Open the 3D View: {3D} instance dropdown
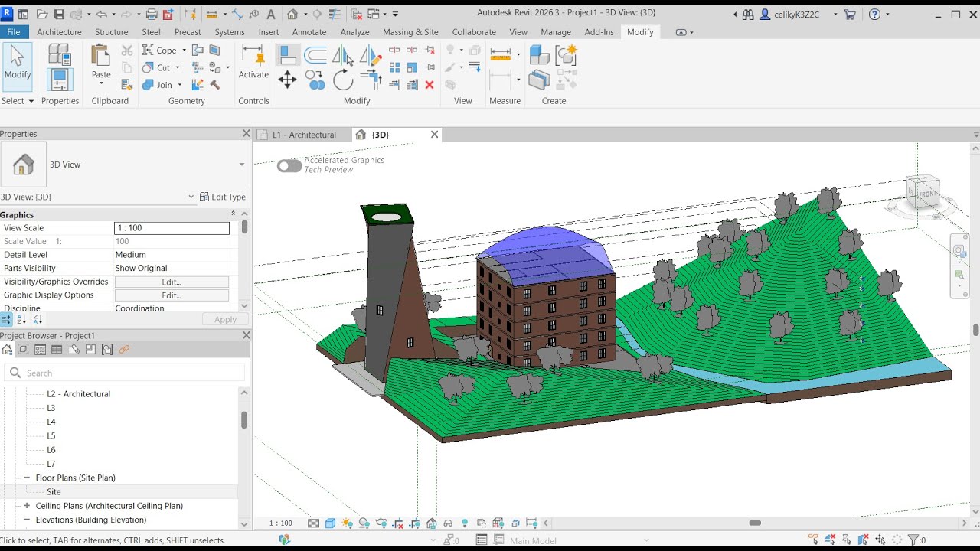This screenshot has width=980, height=551. [191, 197]
